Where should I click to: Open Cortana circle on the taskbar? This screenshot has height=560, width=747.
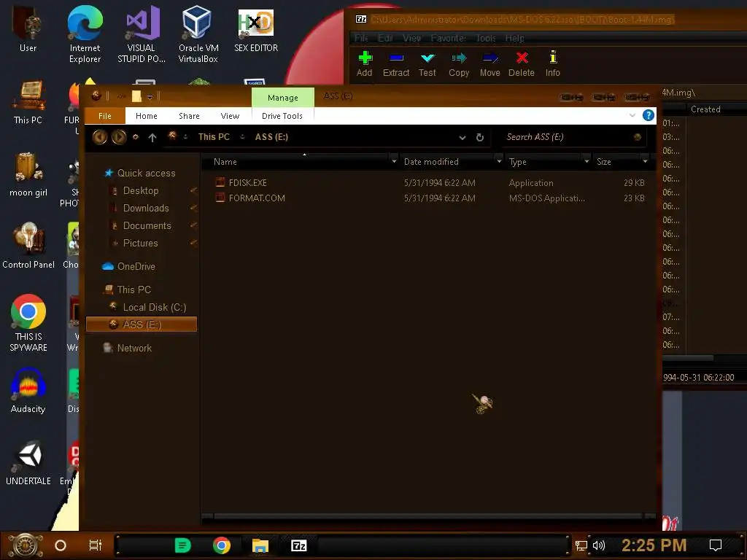point(61,545)
